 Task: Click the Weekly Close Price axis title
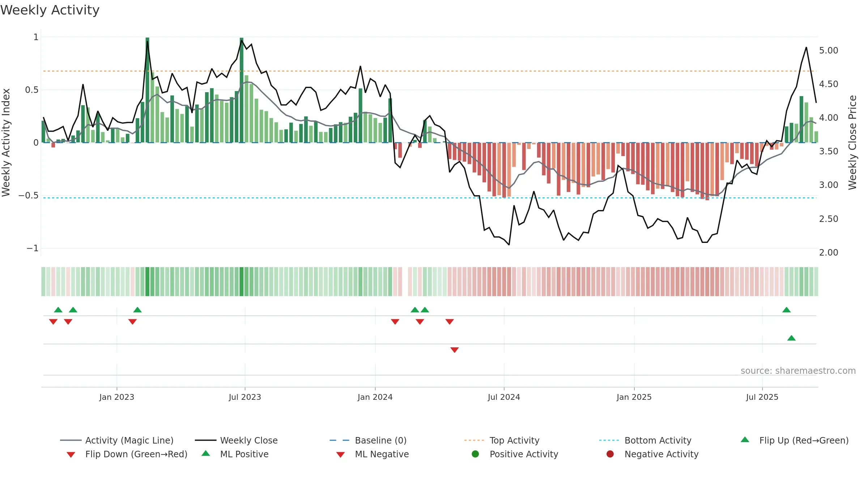[852, 142]
